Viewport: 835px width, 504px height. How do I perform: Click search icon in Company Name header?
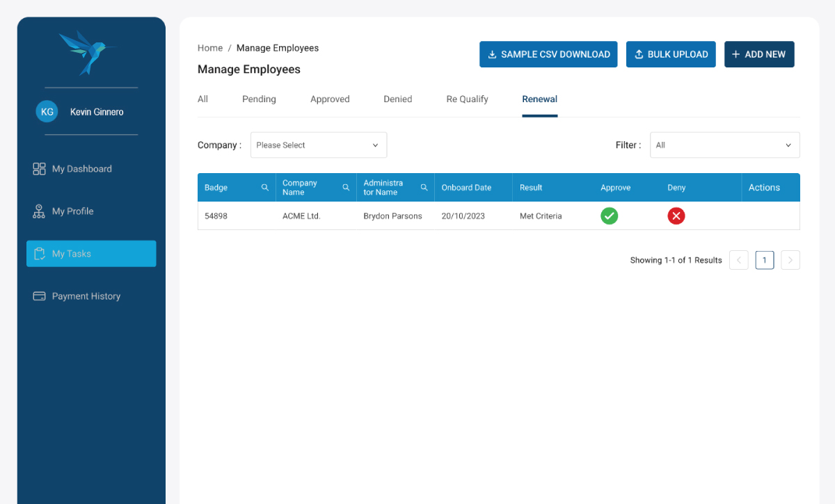346,188
